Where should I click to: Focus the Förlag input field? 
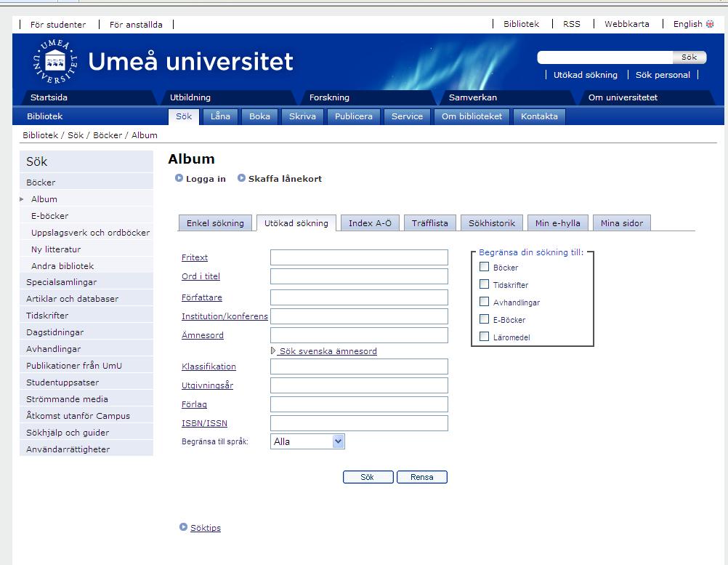359,404
